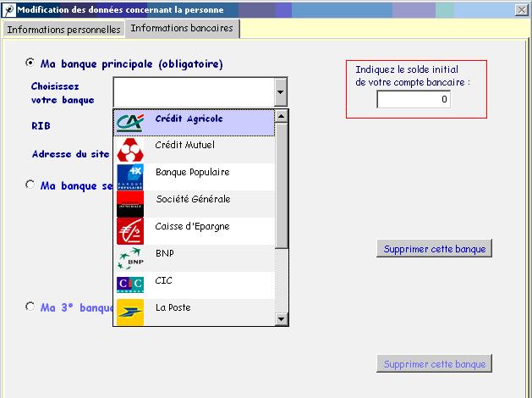Choose BNP from the list
The image size is (532, 398).
[x=194, y=258]
